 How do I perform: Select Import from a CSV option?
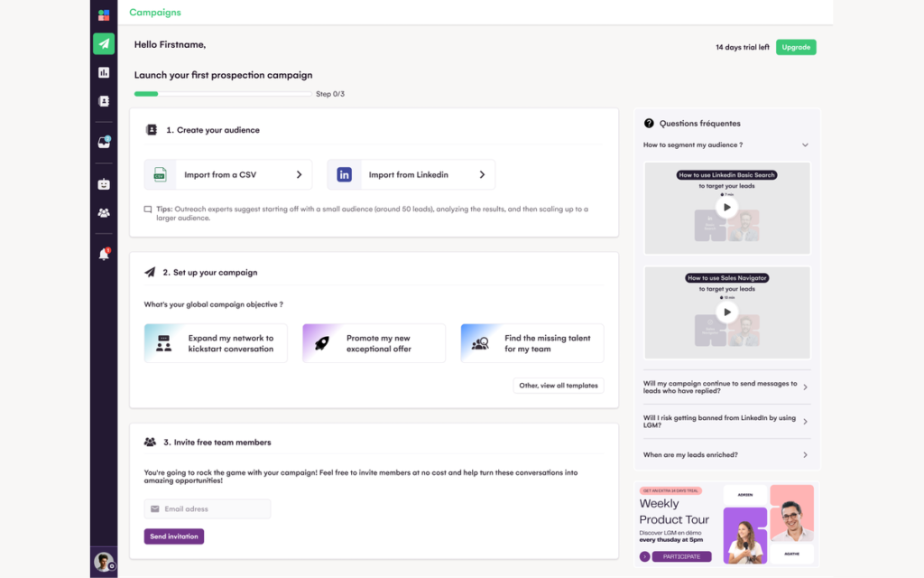[x=228, y=174]
